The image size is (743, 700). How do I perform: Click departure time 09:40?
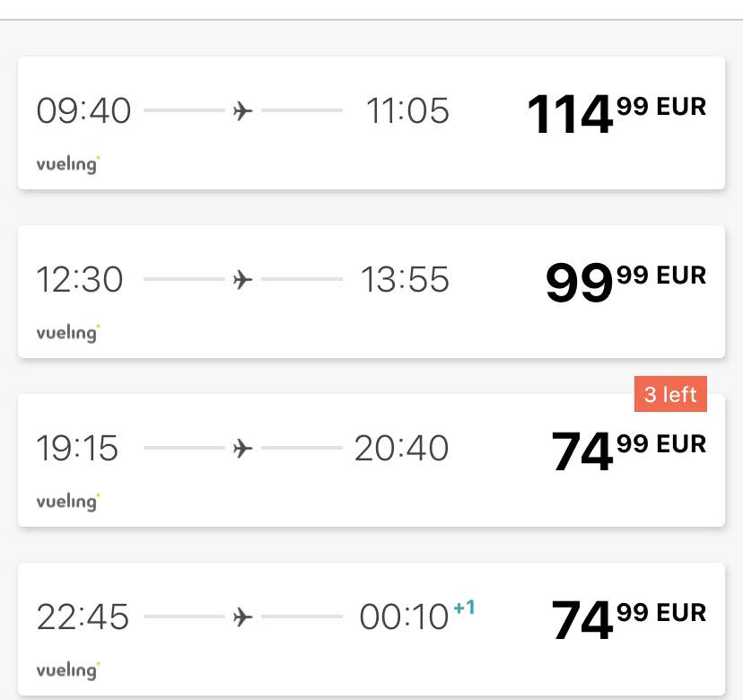83,111
